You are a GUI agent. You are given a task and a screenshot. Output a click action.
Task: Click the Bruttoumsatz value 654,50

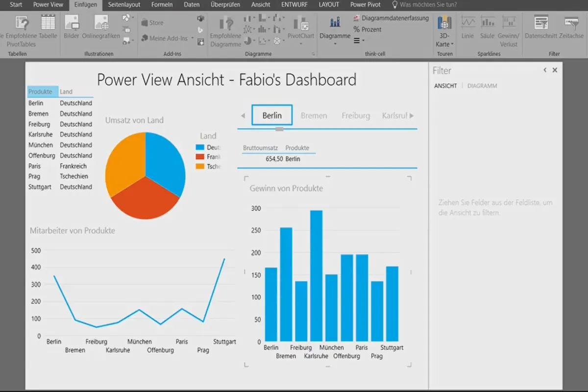(274, 159)
